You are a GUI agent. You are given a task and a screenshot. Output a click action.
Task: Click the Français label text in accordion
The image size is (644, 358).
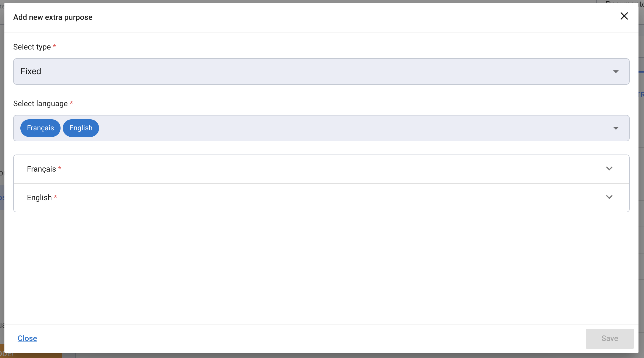41,169
